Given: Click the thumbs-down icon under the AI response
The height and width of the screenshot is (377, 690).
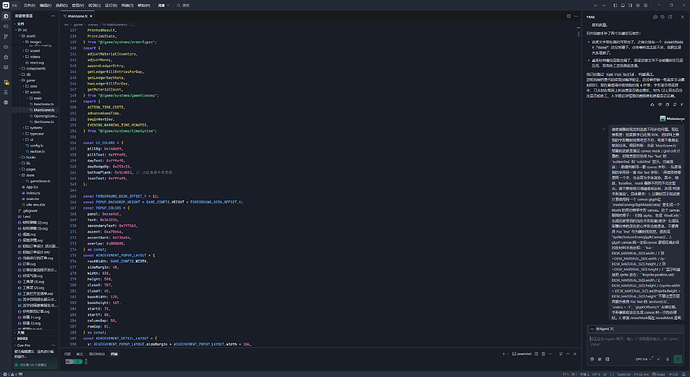Looking at the screenshot, I should (x=660, y=105).
